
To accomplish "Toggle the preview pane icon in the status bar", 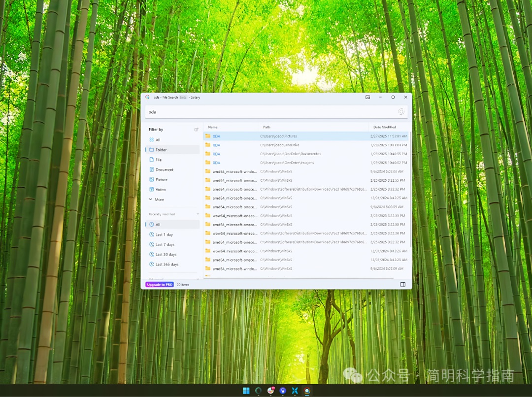I will [x=402, y=285].
